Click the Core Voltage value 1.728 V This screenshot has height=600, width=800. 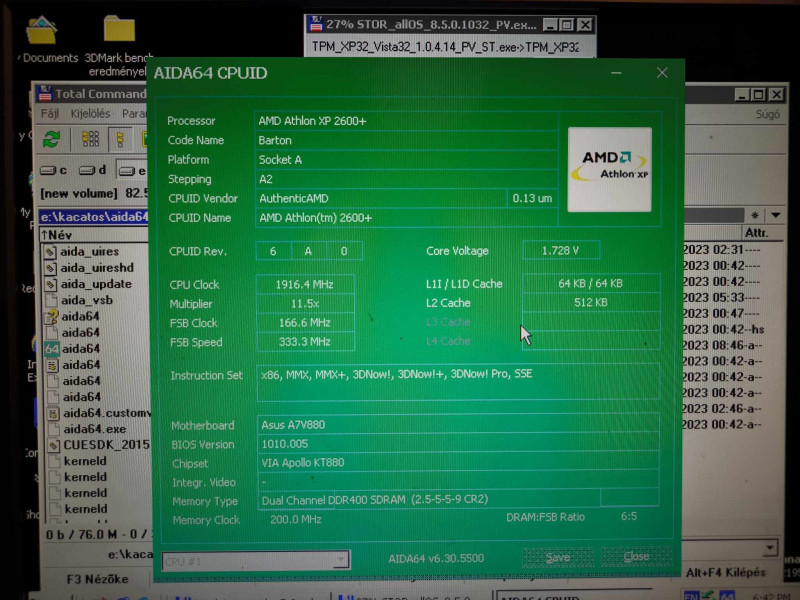pyautogui.click(x=561, y=251)
